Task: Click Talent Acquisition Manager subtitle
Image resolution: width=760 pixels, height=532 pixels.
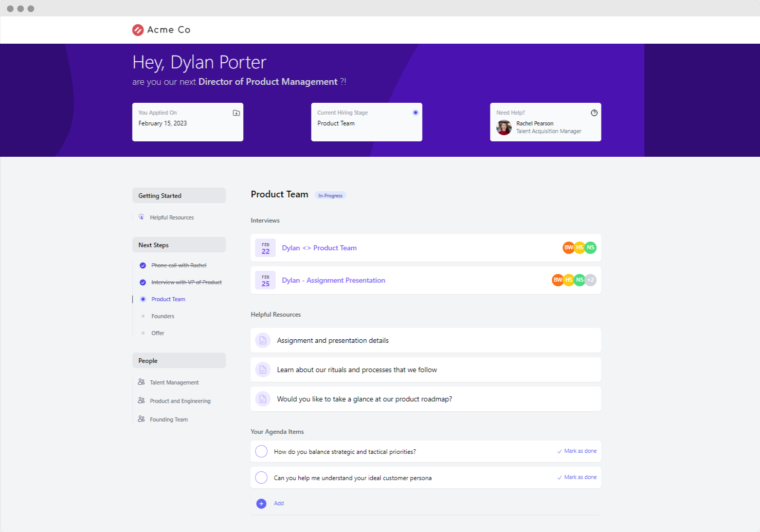Action: pos(549,131)
